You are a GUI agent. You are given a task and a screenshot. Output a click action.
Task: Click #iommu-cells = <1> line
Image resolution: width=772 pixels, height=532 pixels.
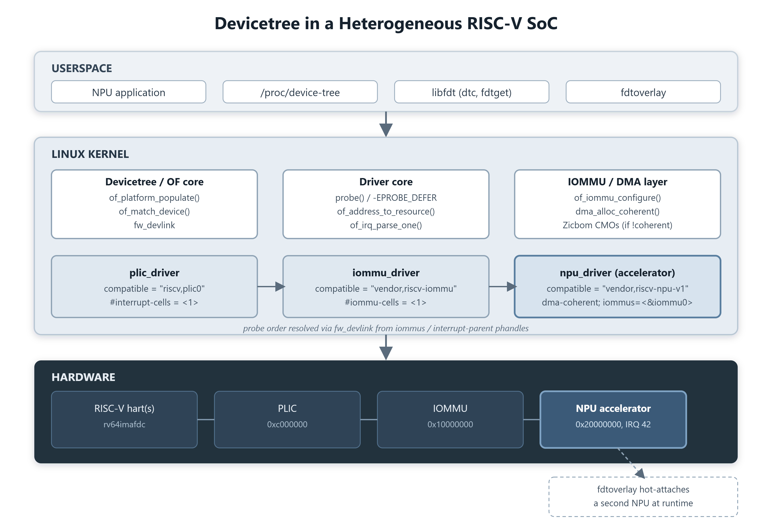[386, 302]
